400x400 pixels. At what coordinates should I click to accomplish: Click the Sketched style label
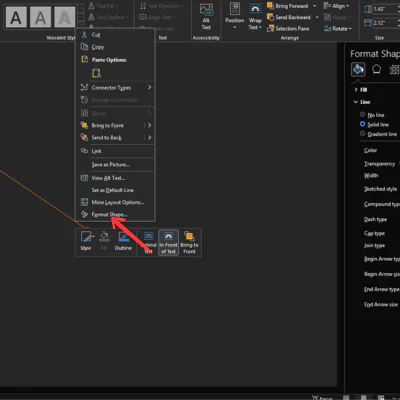(x=380, y=189)
